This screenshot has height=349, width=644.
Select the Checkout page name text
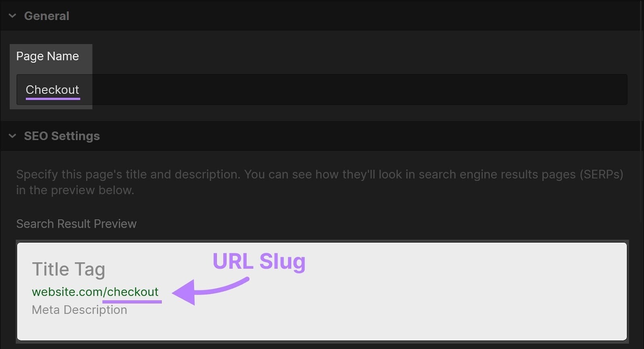[52, 89]
